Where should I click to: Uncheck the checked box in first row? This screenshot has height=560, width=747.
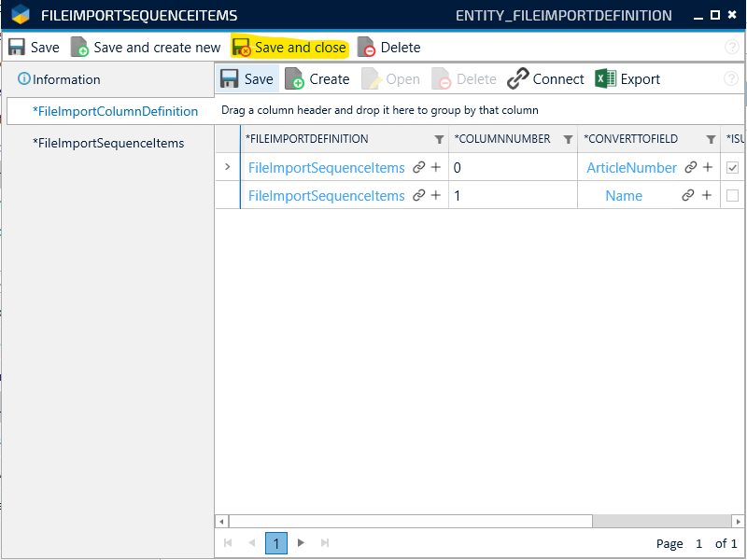coord(733,168)
